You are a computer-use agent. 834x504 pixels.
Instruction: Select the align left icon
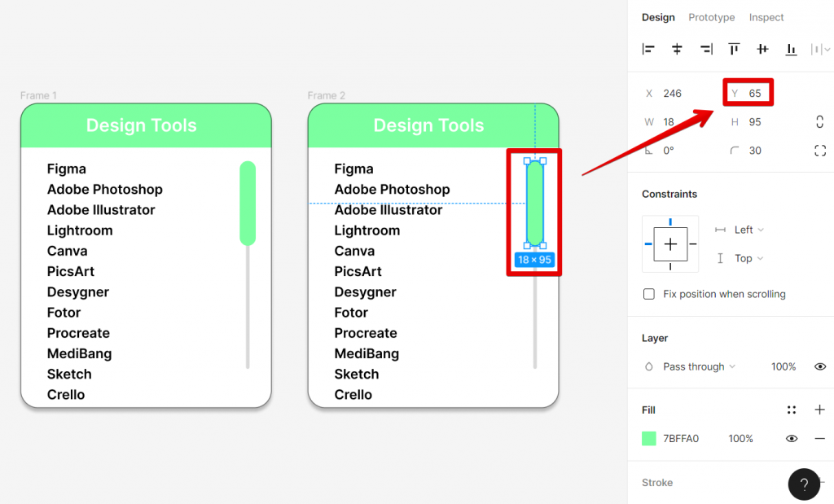point(647,49)
